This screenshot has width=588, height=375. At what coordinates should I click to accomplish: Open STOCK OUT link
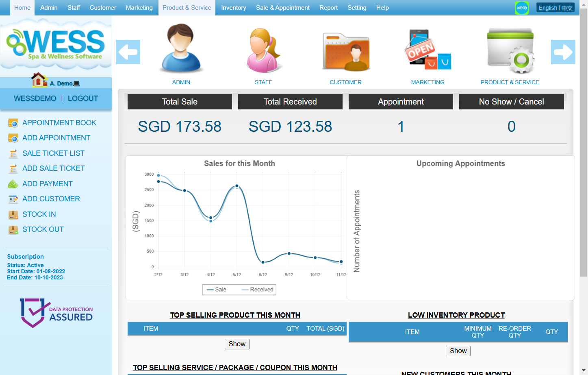(43, 229)
